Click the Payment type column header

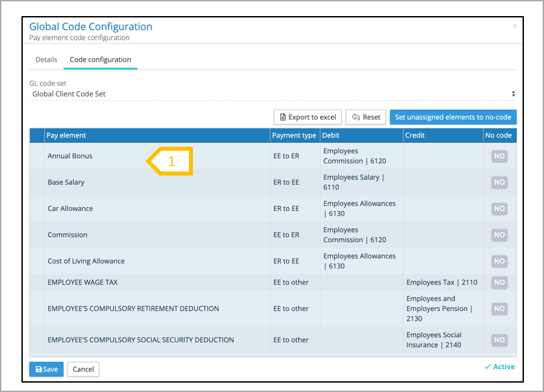point(294,135)
